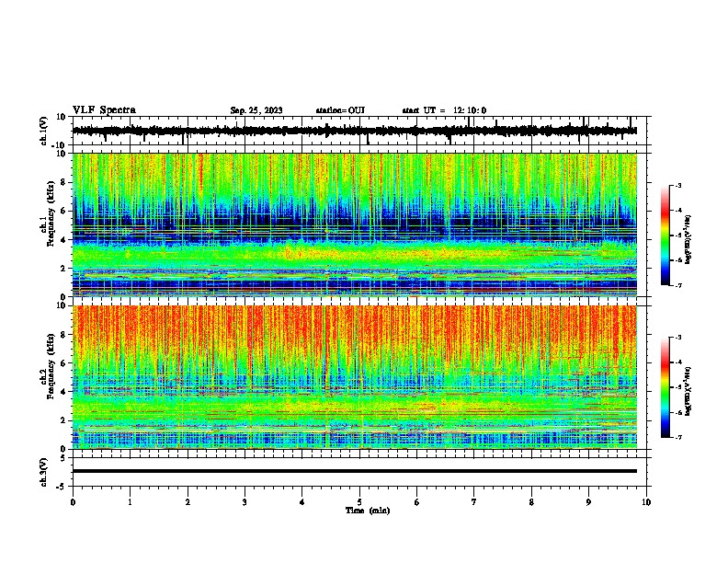728x563 pixels.
Task: Click inside the ch.2 spectrogram panel
Action: 354,377
